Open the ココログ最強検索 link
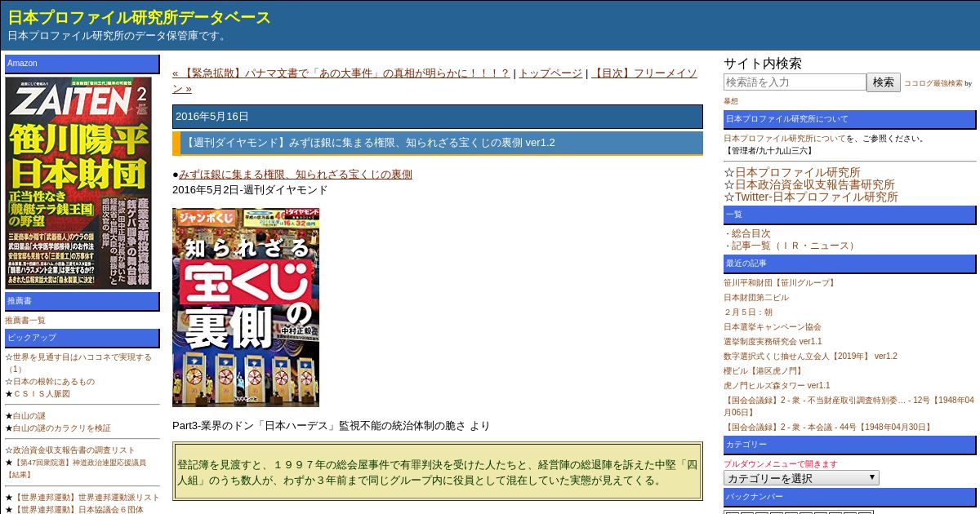 tap(933, 83)
